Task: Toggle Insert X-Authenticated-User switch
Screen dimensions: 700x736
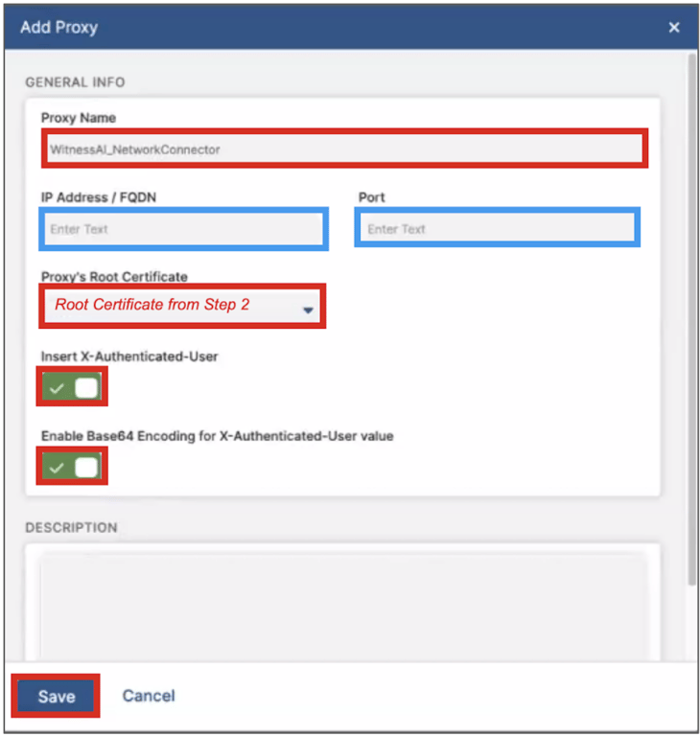Action: [x=71, y=387]
